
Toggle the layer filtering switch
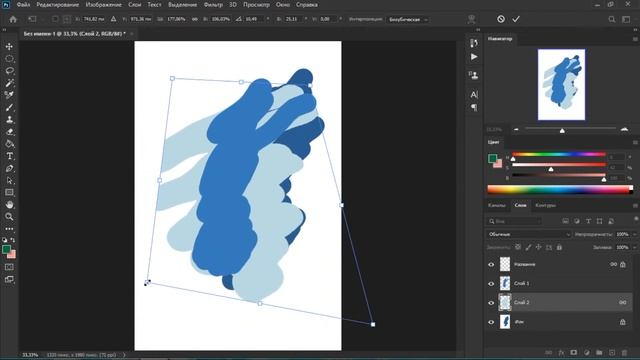636,220
